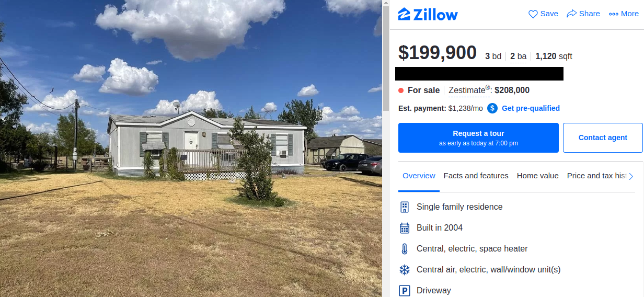Click the Share arrow icon
644x297 pixels.
click(572, 14)
